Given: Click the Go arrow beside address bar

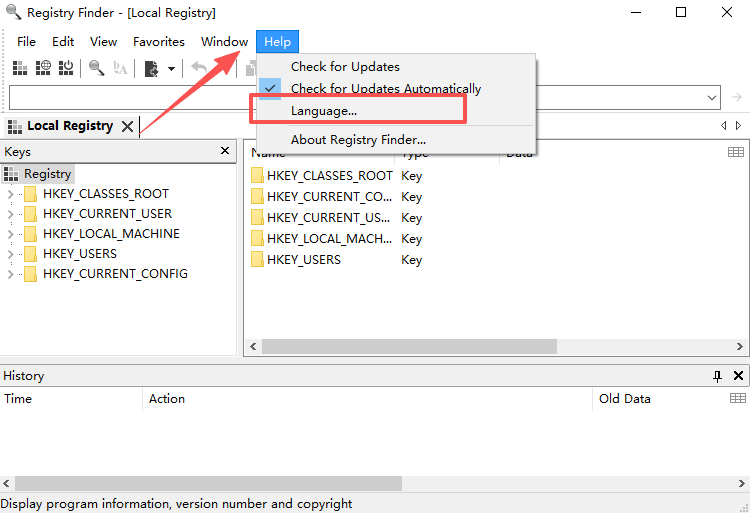Looking at the screenshot, I should coord(736,98).
